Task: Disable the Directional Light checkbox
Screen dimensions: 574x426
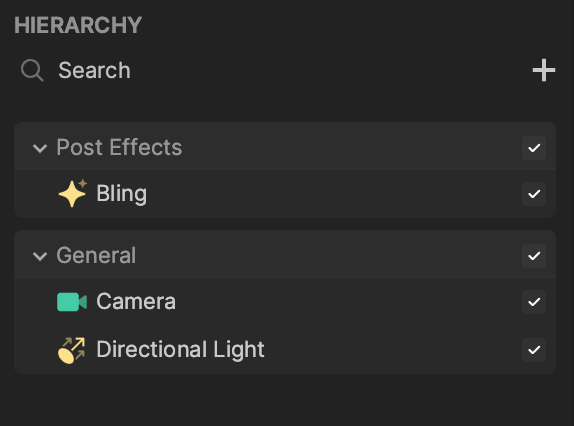Action: [534, 350]
